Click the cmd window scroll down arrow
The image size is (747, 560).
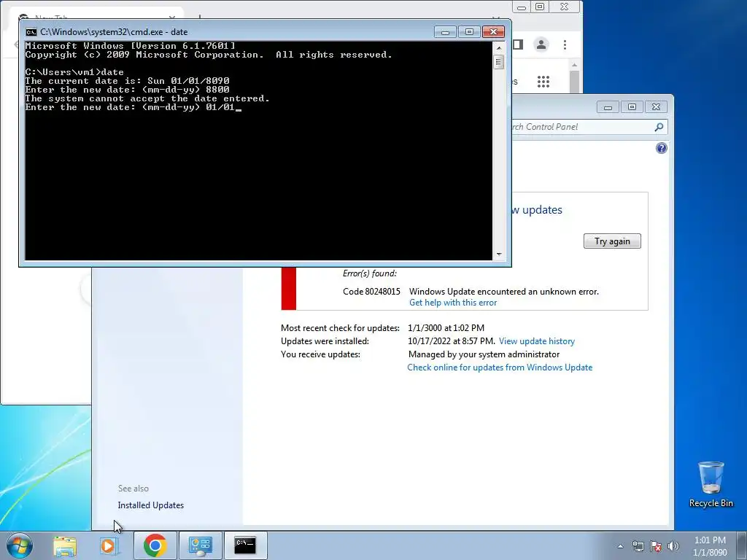coord(499,254)
